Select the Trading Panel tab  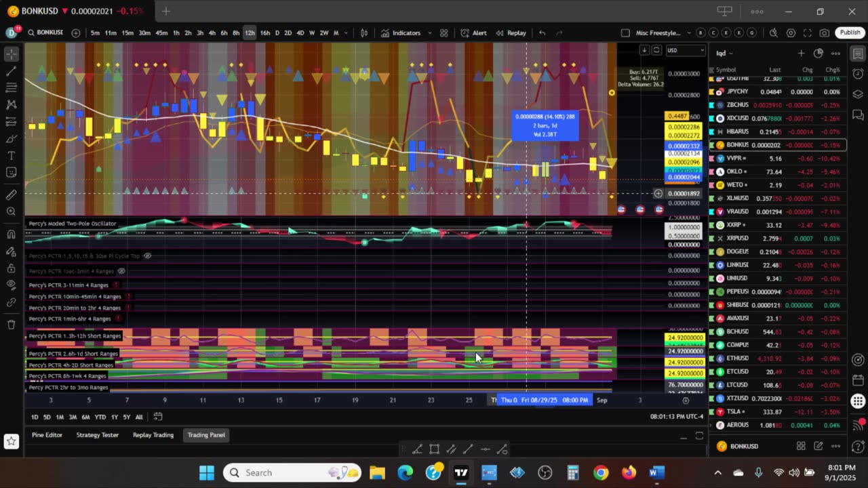pyautogui.click(x=206, y=435)
